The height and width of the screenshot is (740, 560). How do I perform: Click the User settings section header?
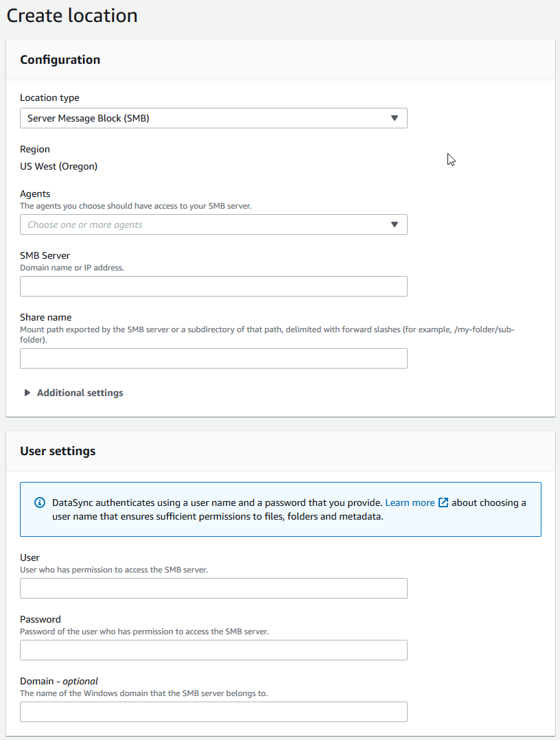(58, 451)
